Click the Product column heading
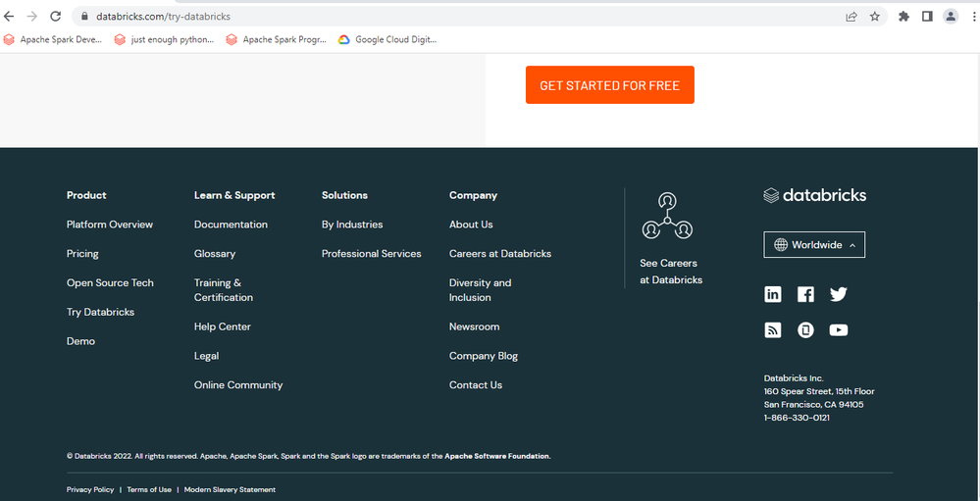 pyautogui.click(x=86, y=195)
